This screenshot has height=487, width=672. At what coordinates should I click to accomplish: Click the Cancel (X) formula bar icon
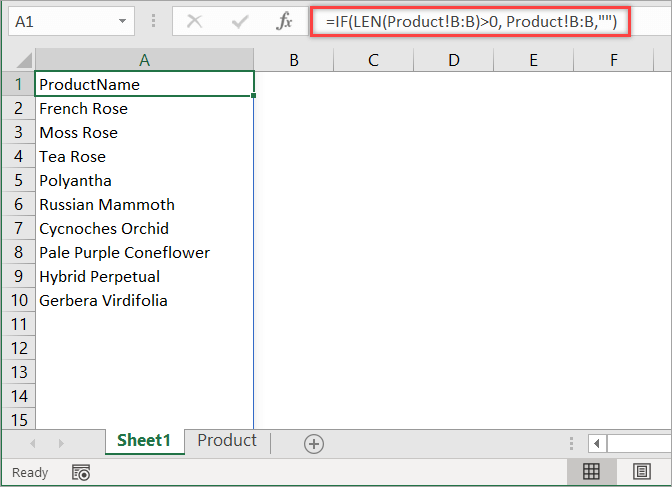pyautogui.click(x=195, y=21)
